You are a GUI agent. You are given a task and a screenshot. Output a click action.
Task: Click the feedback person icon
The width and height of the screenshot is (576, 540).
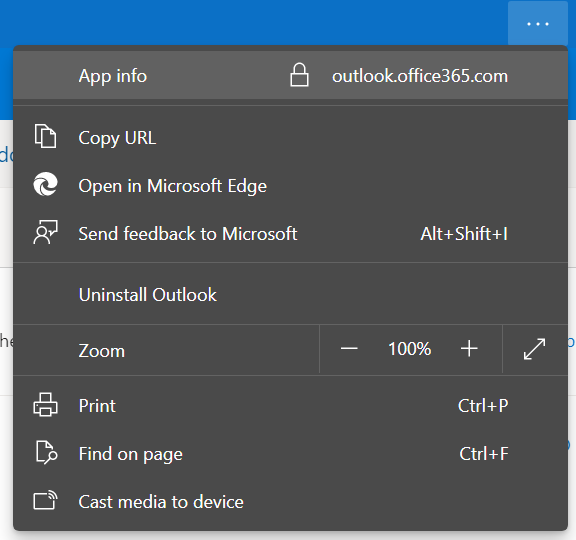[x=46, y=232]
